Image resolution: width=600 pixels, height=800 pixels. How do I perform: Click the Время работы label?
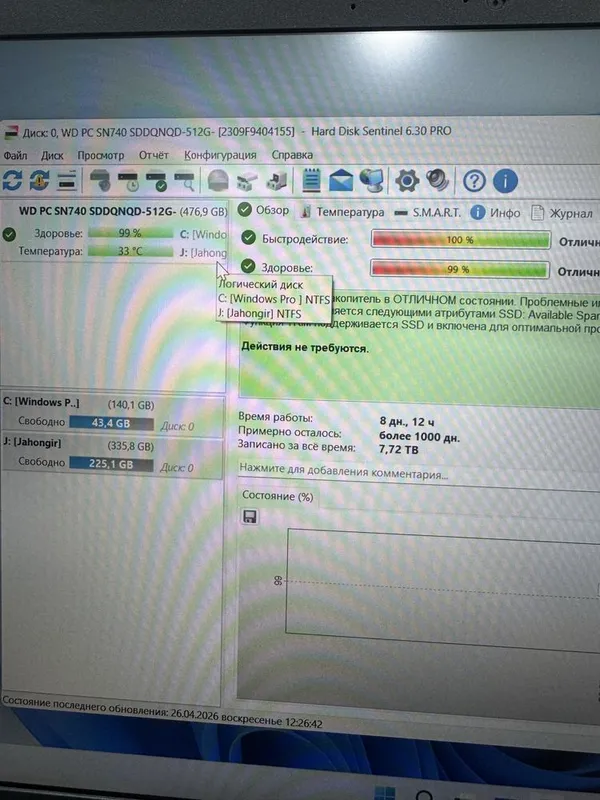276,417
